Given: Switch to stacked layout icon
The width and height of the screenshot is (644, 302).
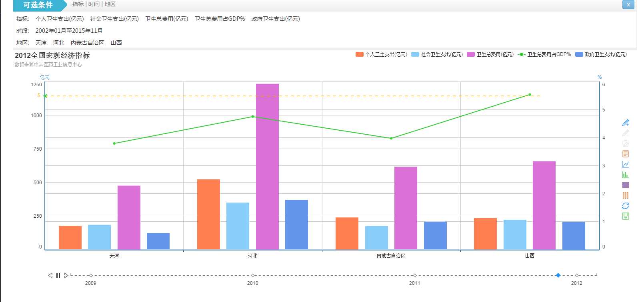Looking at the screenshot, I should [x=626, y=185].
